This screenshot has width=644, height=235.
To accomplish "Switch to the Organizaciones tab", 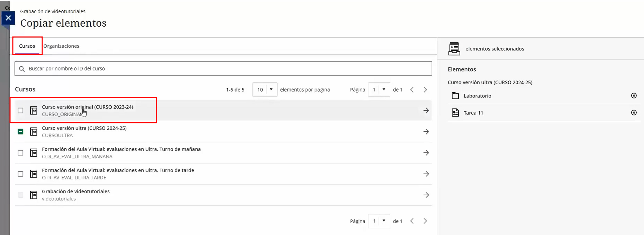I will coord(61,46).
